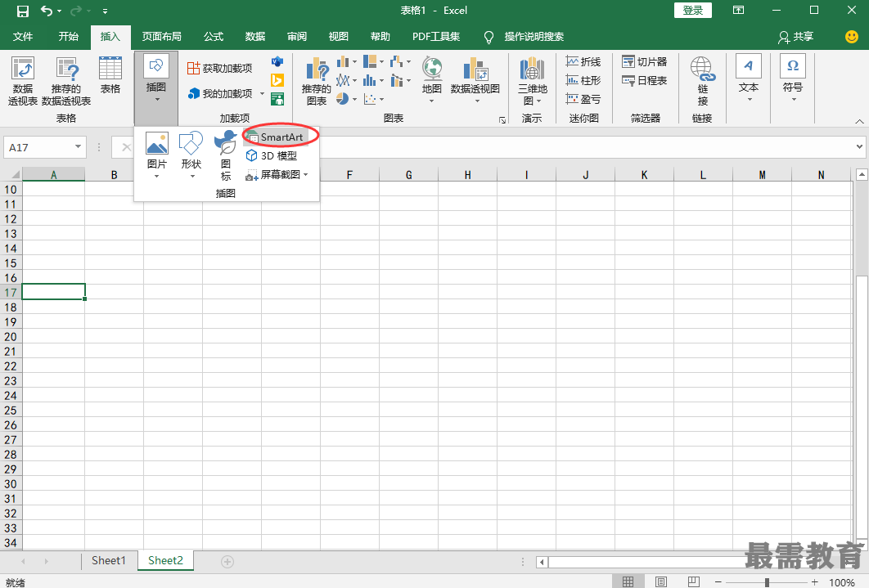Insert a Slicer (切片器)
This screenshot has height=588, width=869.
tap(644, 61)
